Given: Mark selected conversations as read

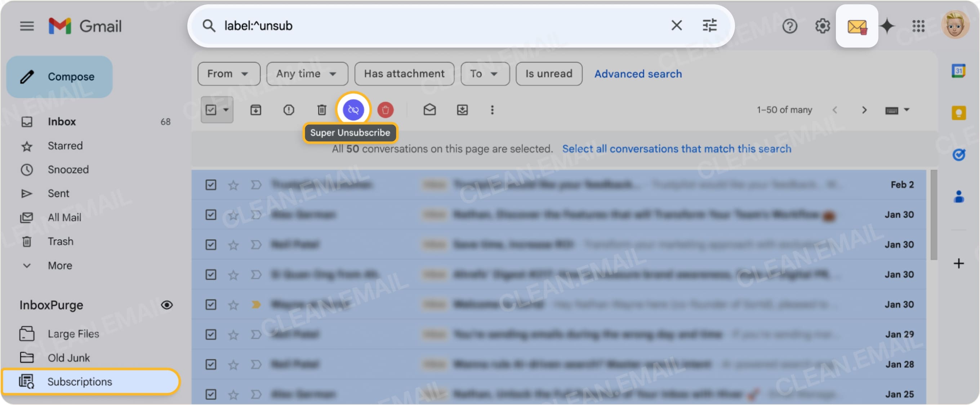Looking at the screenshot, I should click(x=429, y=110).
